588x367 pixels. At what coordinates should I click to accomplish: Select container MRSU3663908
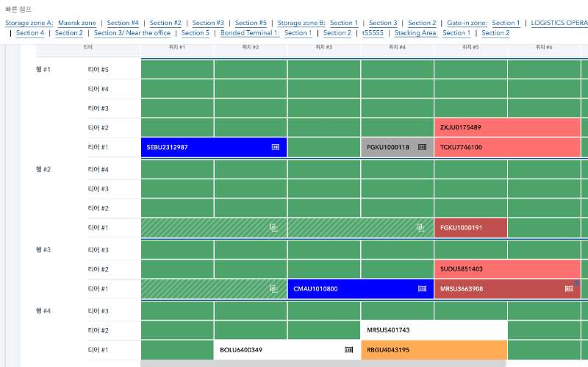tap(507, 288)
